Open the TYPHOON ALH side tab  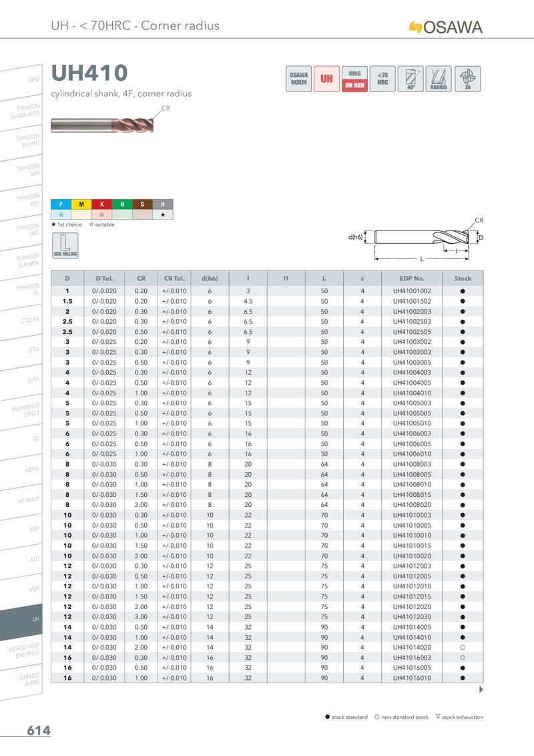(21, 202)
